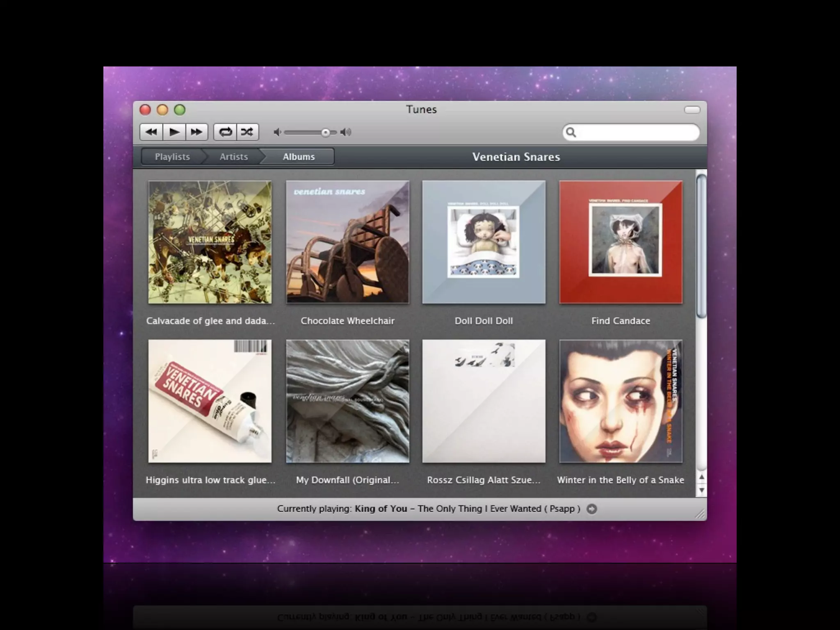Image resolution: width=840 pixels, height=630 pixels.
Task: Click the scrollbar up arrow
Action: coord(701,477)
